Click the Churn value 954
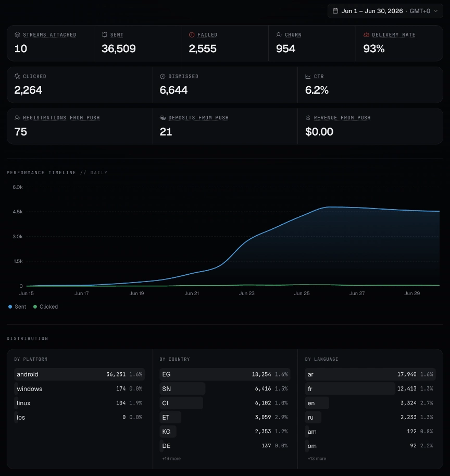The height and width of the screenshot is (476, 450). click(285, 48)
